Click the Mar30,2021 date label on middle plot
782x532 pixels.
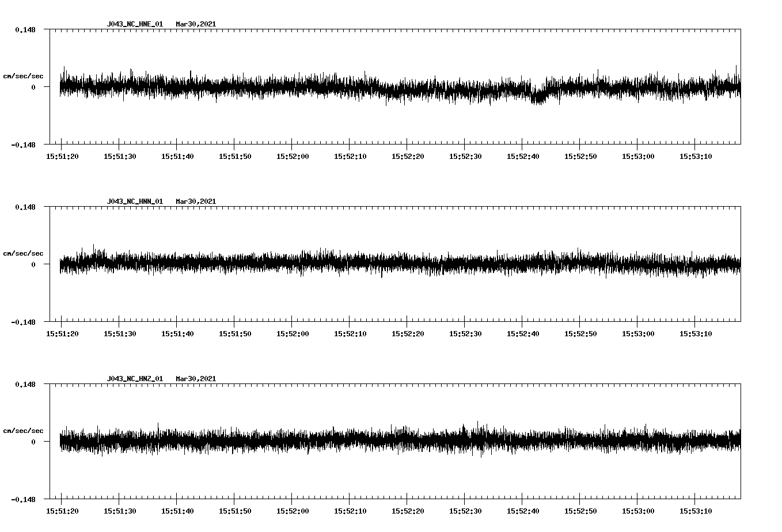click(x=196, y=201)
